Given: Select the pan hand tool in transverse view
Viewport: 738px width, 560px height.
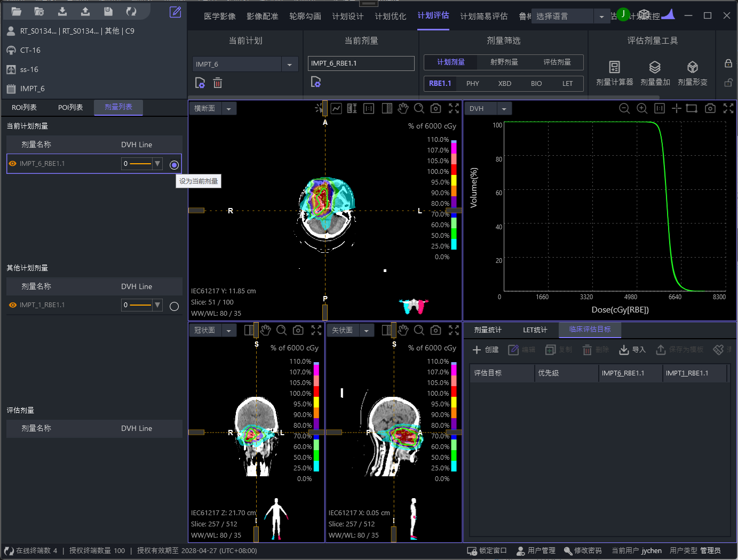Looking at the screenshot, I should pos(403,108).
